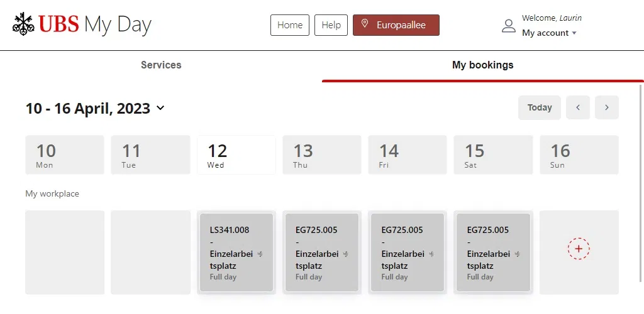This screenshot has height=314, width=644.
Task: Open the Europaallee location selector
Action: pyautogui.click(x=396, y=25)
